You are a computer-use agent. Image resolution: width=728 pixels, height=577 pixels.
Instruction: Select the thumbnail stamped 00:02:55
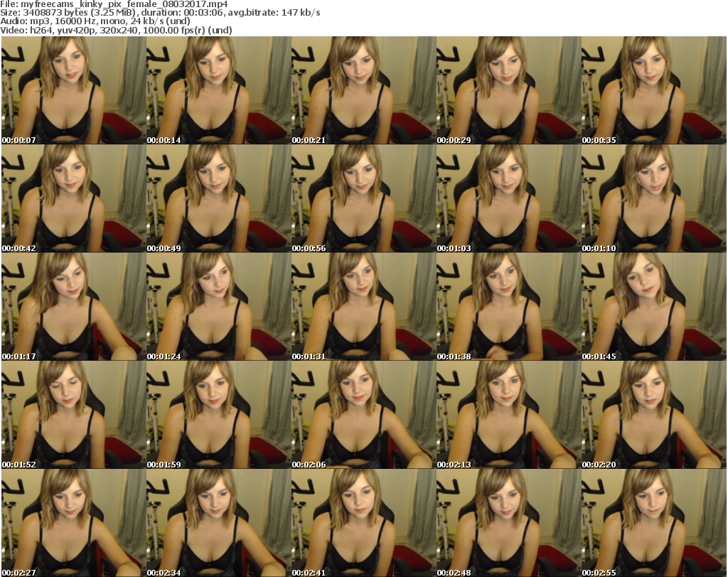[654, 523]
